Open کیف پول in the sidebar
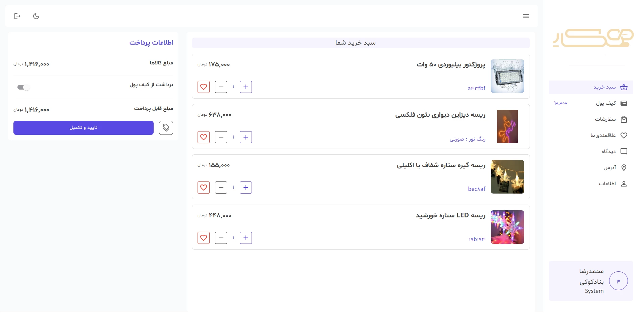 coord(591,103)
